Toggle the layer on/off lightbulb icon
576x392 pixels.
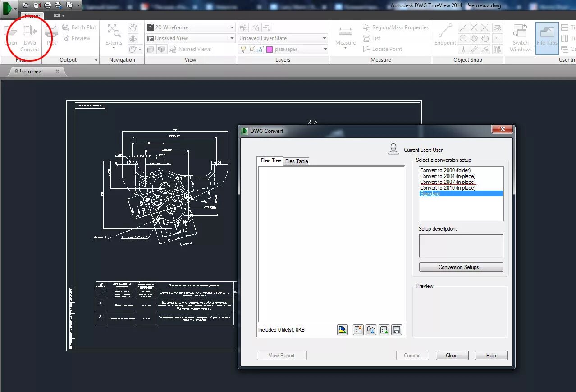coord(243,49)
